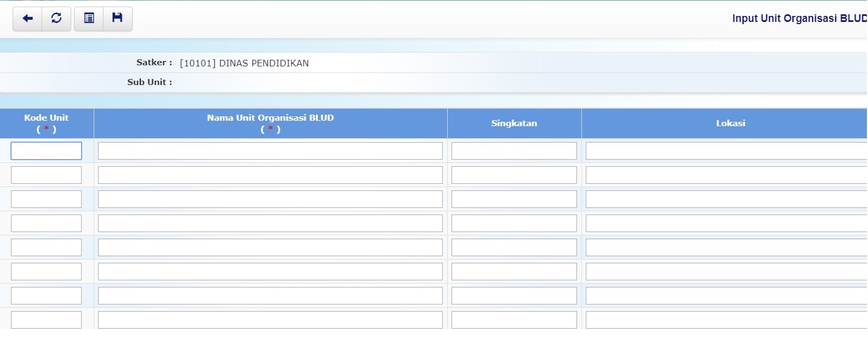Select third row Nama Unit Organisasi field
The image size is (868, 344).
pos(270,199)
